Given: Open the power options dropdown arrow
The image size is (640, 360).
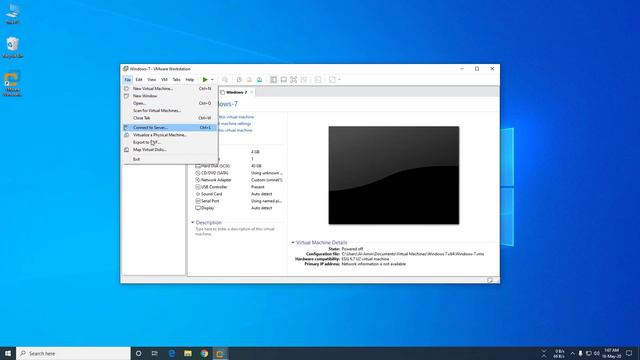Looking at the screenshot, I should tap(212, 80).
